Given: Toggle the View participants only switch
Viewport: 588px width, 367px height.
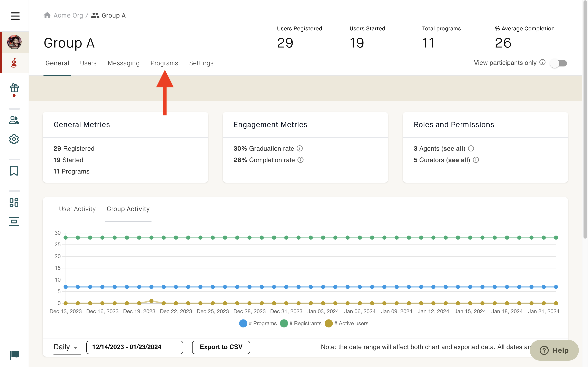Looking at the screenshot, I should pyautogui.click(x=559, y=63).
